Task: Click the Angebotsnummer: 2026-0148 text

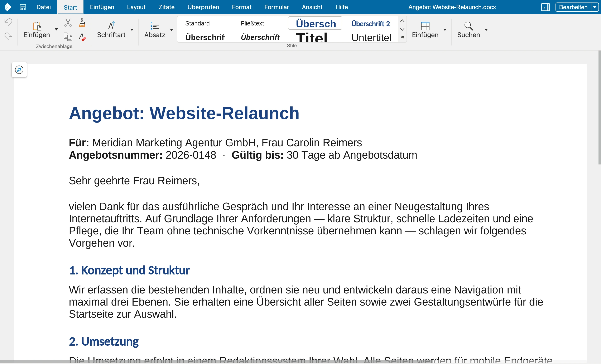Action: pyautogui.click(x=143, y=155)
